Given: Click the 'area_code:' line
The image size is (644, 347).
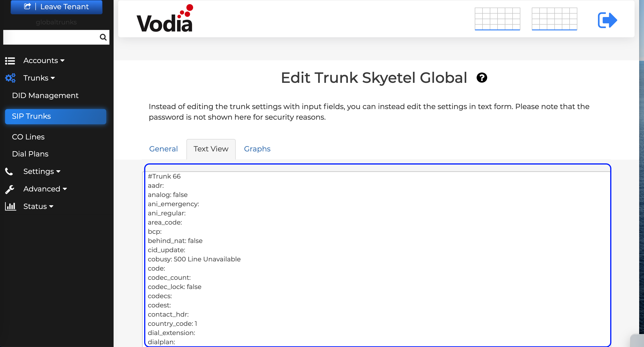Looking at the screenshot, I should pyautogui.click(x=165, y=223).
